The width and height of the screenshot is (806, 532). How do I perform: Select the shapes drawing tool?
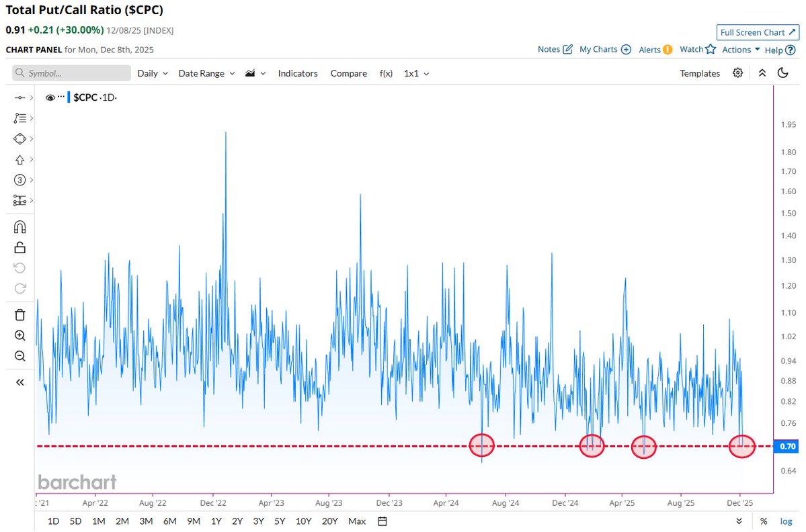(19, 138)
